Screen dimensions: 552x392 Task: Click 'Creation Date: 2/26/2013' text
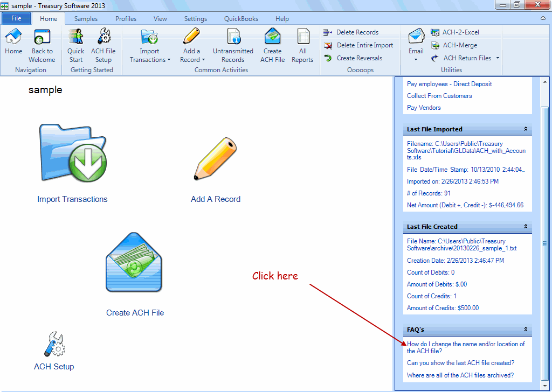coord(455,261)
